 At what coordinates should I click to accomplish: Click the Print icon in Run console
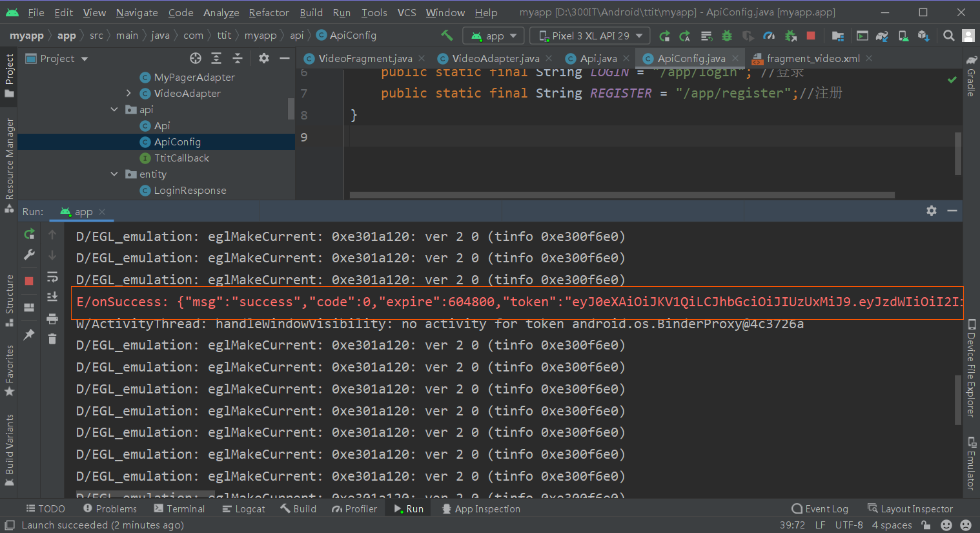tap(52, 319)
